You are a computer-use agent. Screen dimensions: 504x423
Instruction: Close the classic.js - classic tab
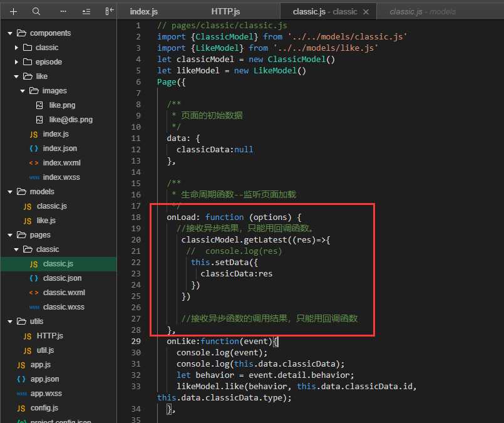[x=366, y=12]
